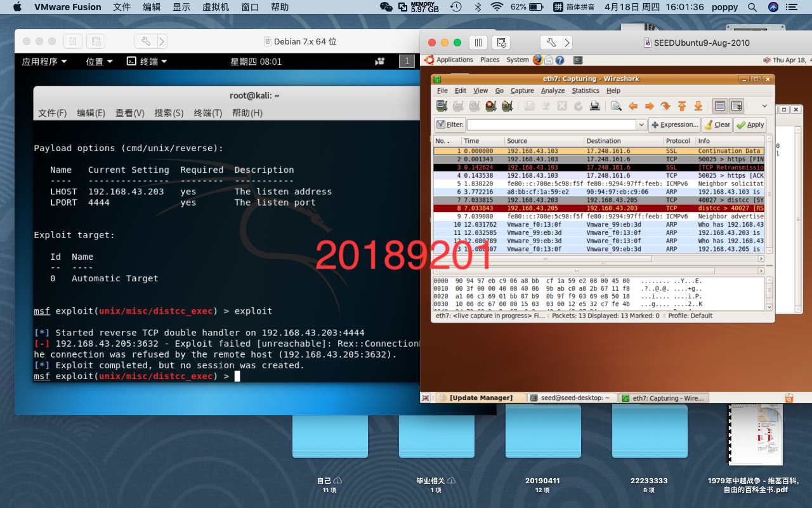Viewport: 812px width, 508px height.
Task: Open the Ubuntu Places menu
Action: point(490,60)
